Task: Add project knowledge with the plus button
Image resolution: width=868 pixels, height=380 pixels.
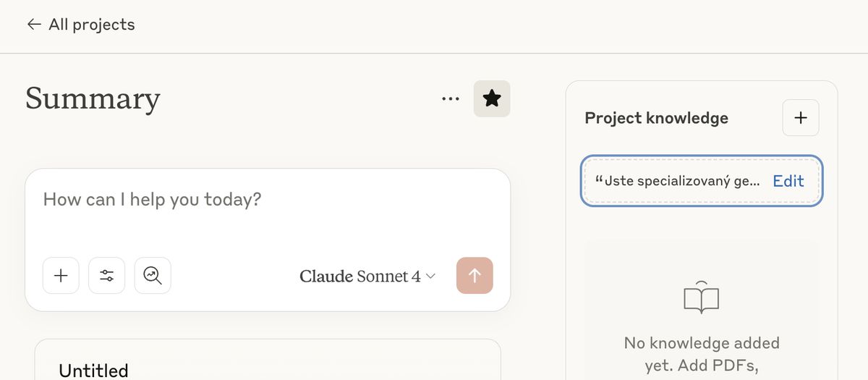Action: pyautogui.click(x=801, y=118)
